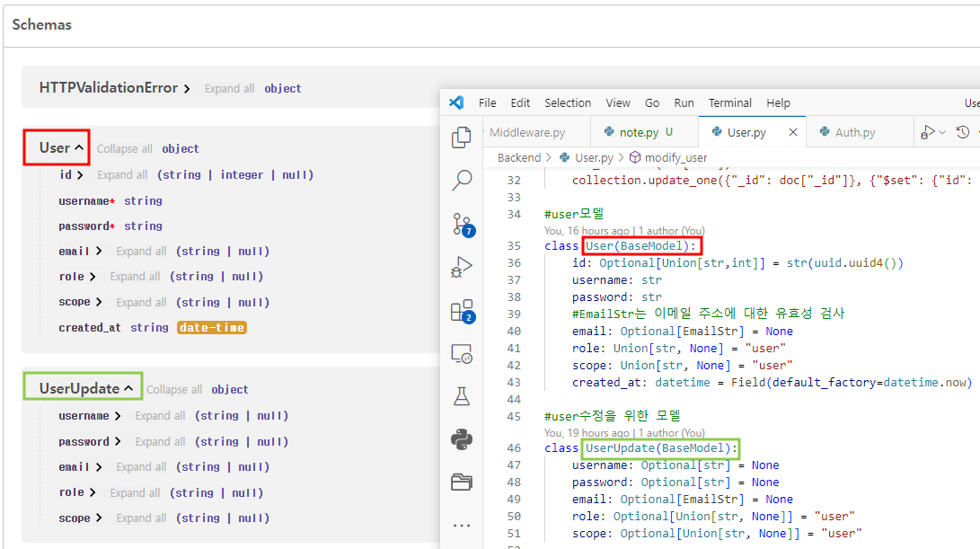This screenshot has width=980, height=549.
Task: Click the git blame annotation above line 46
Action: [x=624, y=433]
